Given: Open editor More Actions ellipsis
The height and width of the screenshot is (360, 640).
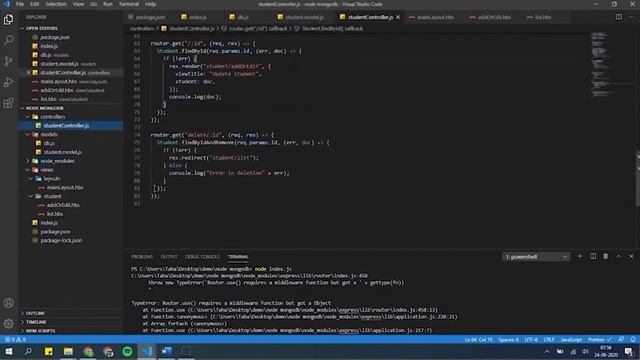Looking at the screenshot, I should click(x=631, y=17).
